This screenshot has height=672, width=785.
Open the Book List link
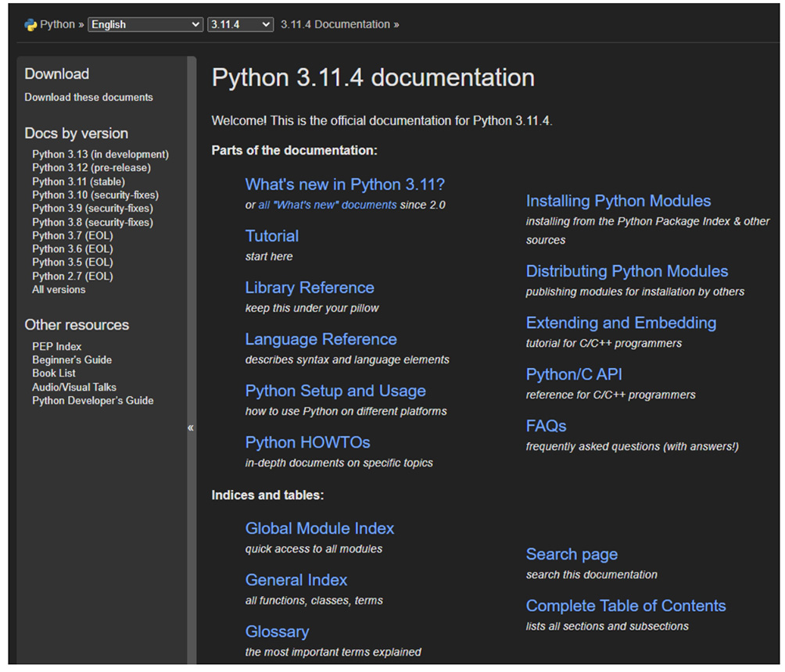coord(54,374)
